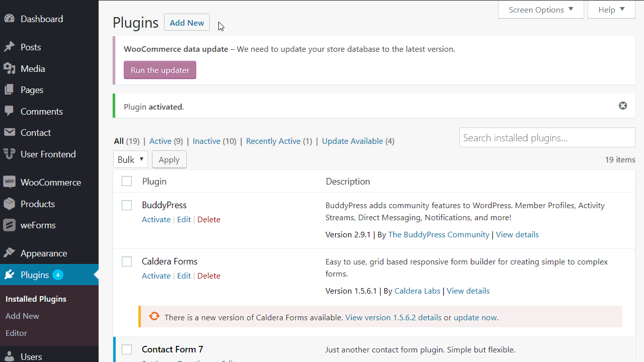Dismiss the Plugin activated notice
Screen dimensions: 644x362
[623, 106]
